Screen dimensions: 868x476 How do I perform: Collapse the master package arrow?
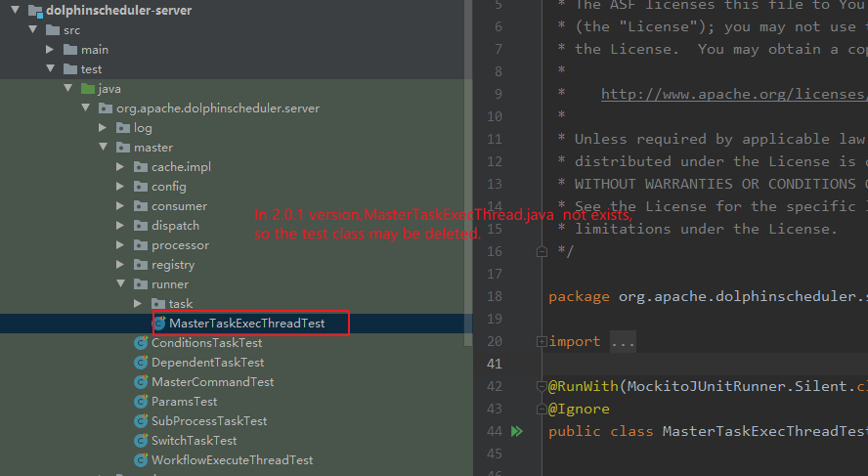coord(104,147)
